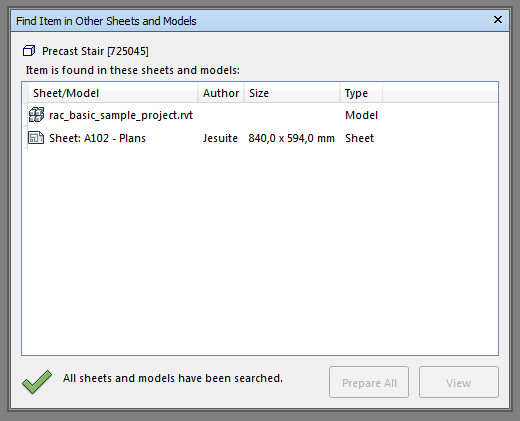
Task: Click the View button
Action: [x=459, y=382]
